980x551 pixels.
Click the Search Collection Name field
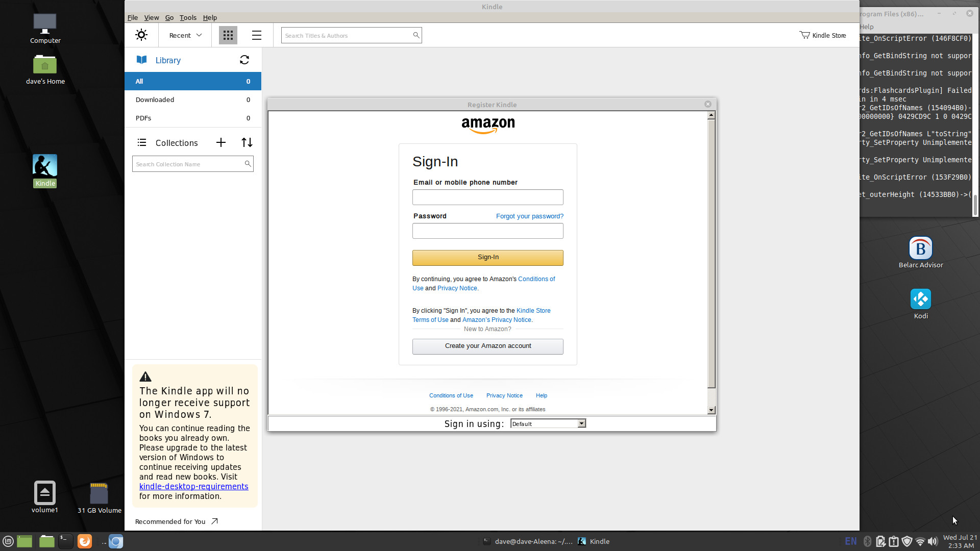193,164
